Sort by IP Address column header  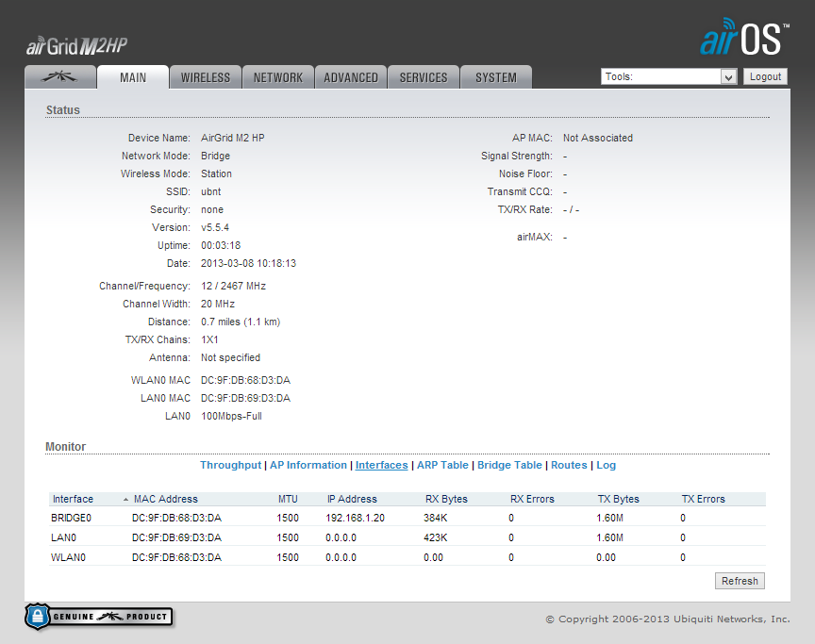(352, 499)
